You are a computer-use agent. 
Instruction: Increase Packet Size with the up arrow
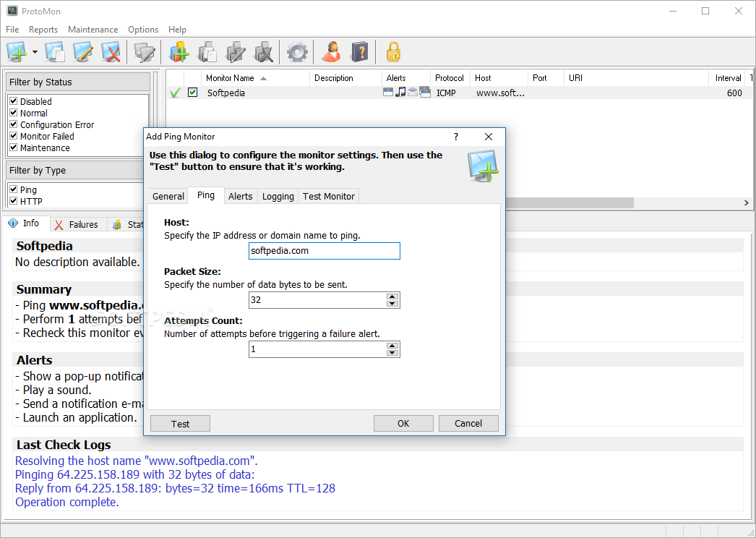(392, 296)
